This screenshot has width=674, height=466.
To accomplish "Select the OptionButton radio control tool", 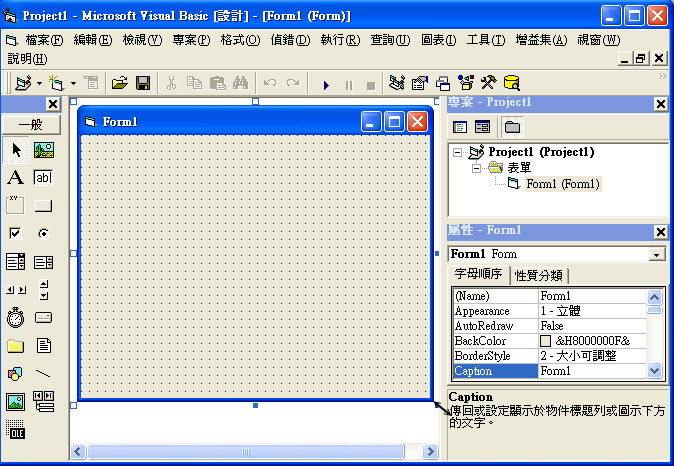I will [44, 234].
